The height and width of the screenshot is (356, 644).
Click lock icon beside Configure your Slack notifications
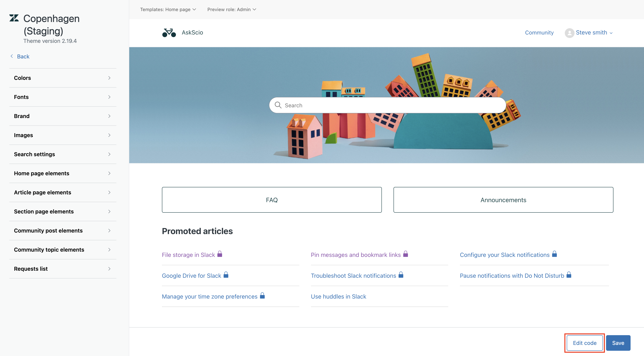pos(554,254)
